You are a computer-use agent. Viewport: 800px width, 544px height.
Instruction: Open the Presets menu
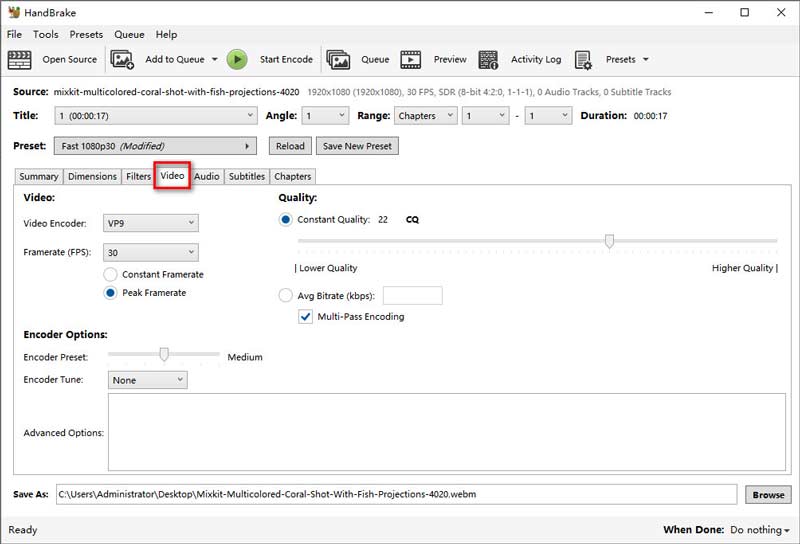[x=86, y=34]
